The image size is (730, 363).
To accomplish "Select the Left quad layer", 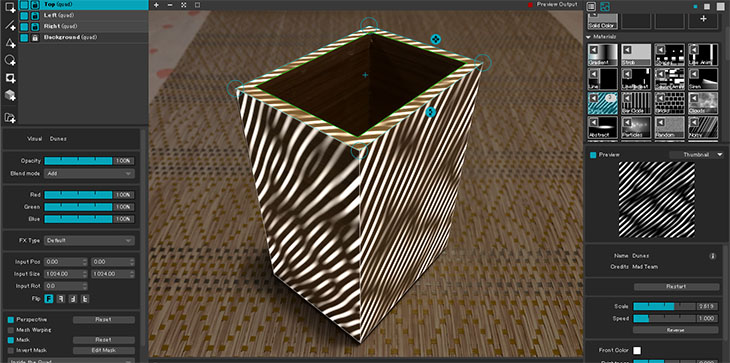I will click(84, 16).
